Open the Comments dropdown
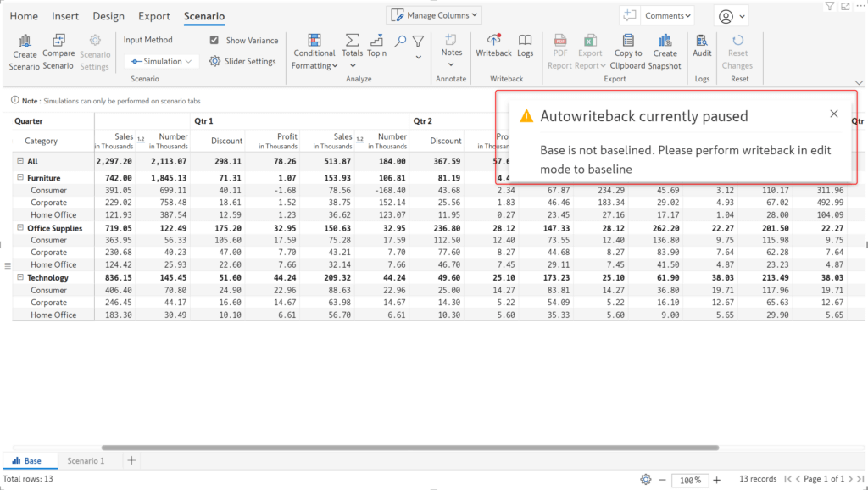The width and height of the screenshot is (868, 490). [667, 14]
